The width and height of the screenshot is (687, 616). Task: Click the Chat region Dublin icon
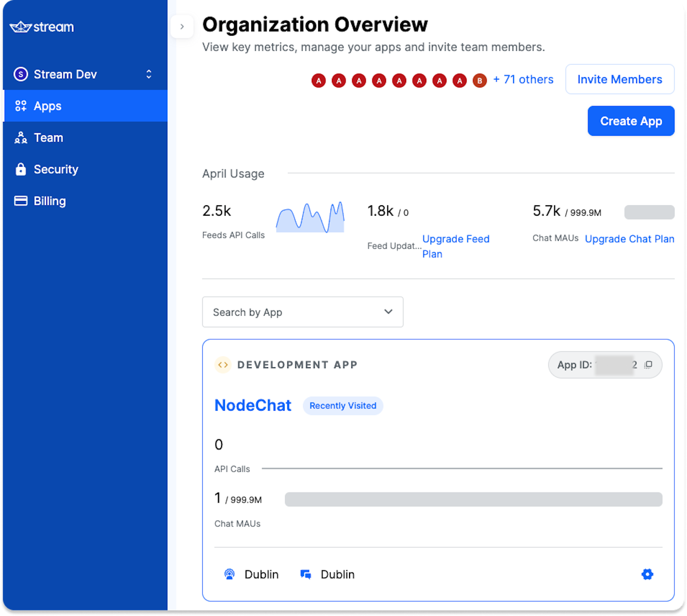306,574
